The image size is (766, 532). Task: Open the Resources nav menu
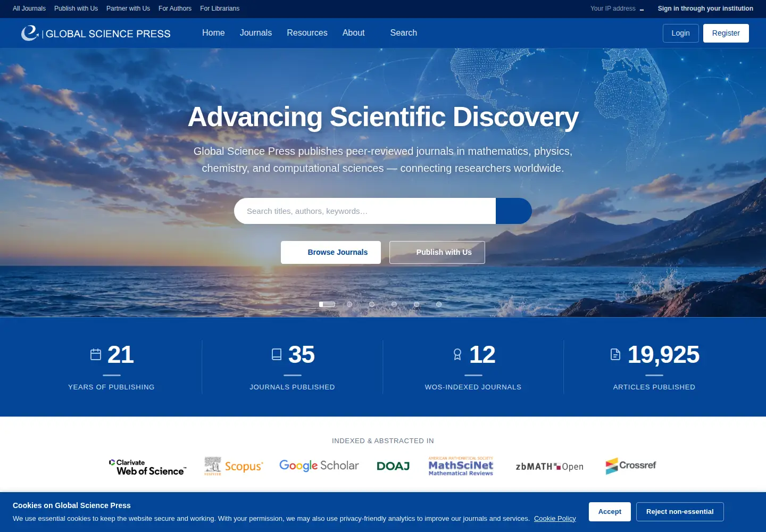[307, 33]
